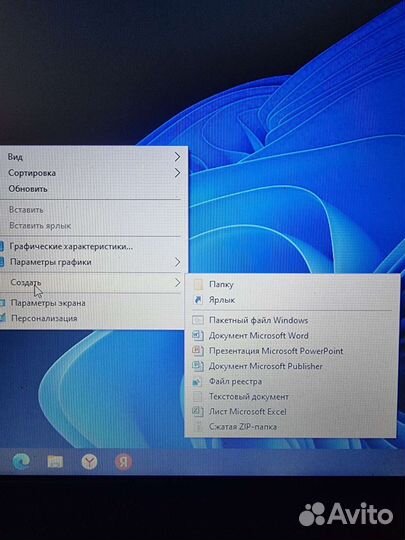Open the red Yandex taskbar icon
This screenshot has width=405, height=540.
[x=123, y=462]
